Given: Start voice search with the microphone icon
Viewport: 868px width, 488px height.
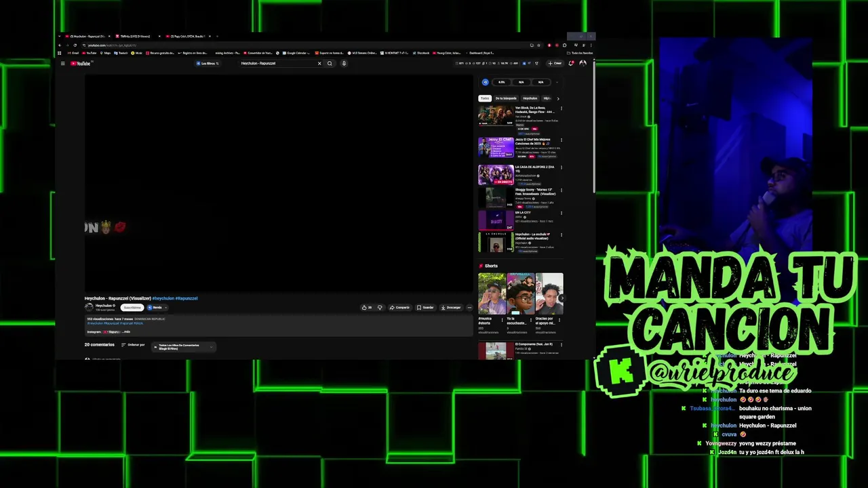Looking at the screenshot, I should pos(344,64).
